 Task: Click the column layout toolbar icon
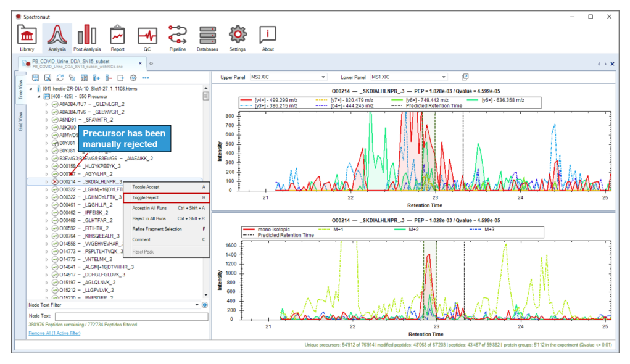(84, 78)
